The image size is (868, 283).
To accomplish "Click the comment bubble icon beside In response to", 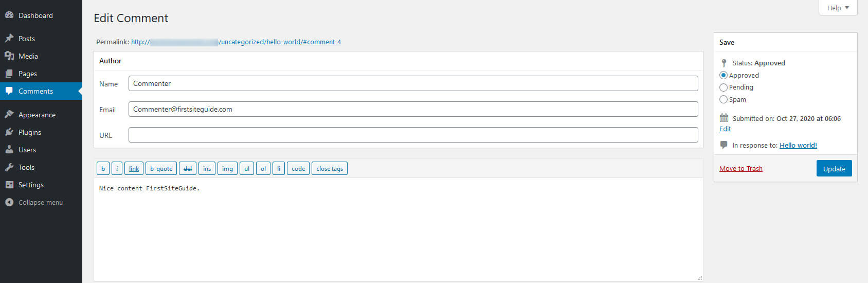I will (x=724, y=145).
